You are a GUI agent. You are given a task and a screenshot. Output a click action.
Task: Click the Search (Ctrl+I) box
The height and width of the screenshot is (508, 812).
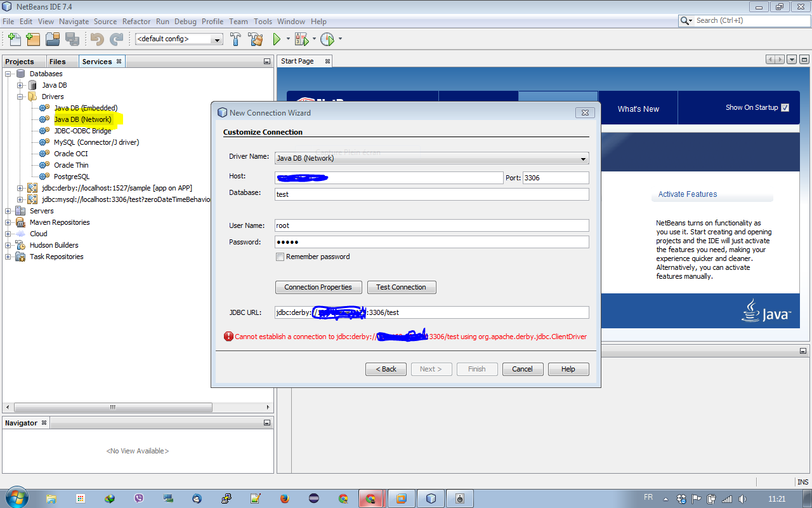point(744,21)
